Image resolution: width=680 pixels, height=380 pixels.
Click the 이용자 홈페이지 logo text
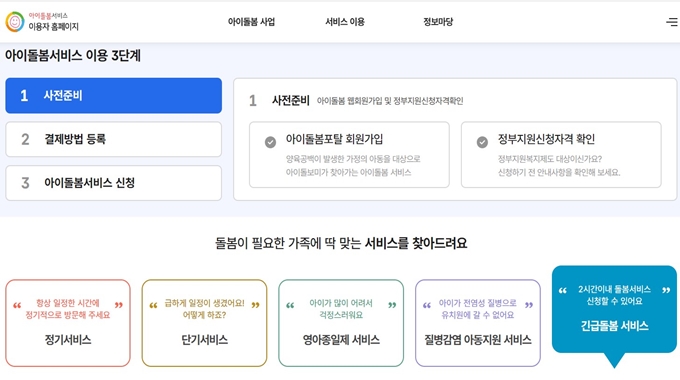(53, 27)
